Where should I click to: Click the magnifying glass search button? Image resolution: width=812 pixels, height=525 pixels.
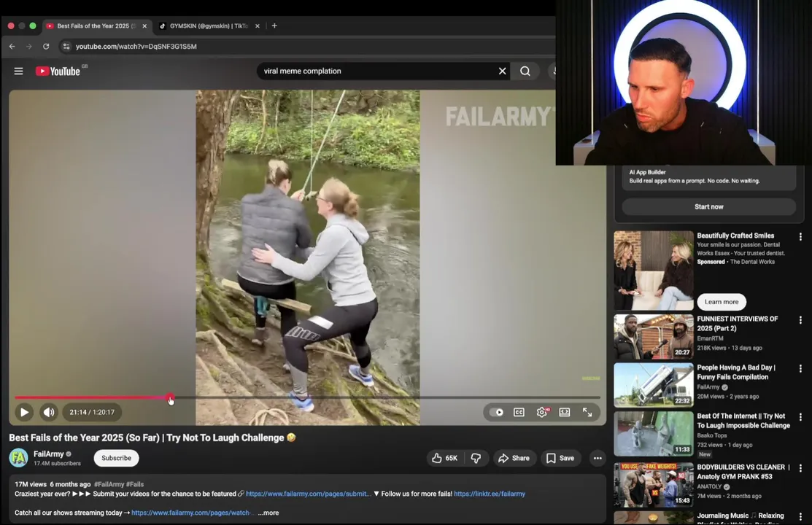(525, 71)
